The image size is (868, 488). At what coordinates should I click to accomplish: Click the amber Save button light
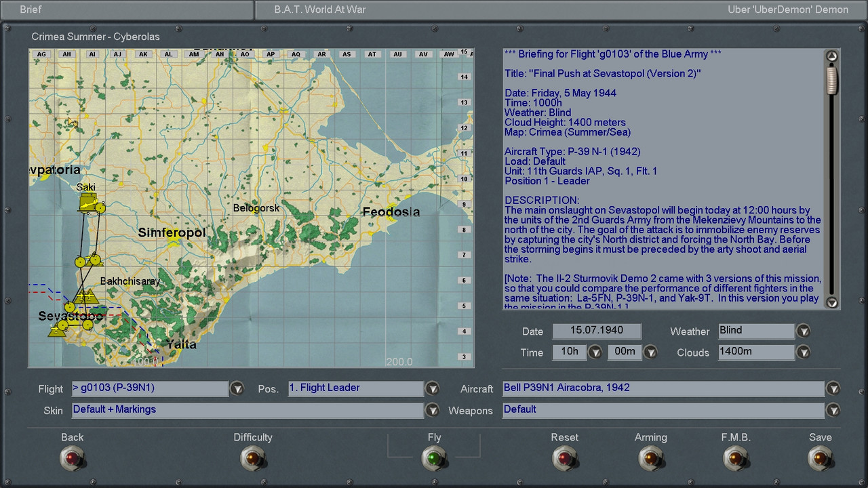pos(820,460)
